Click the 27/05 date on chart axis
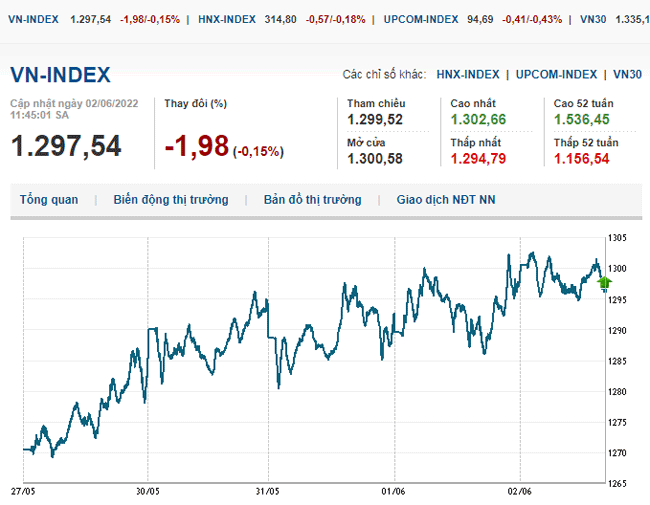The width and height of the screenshot is (650, 505). pos(24,492)
